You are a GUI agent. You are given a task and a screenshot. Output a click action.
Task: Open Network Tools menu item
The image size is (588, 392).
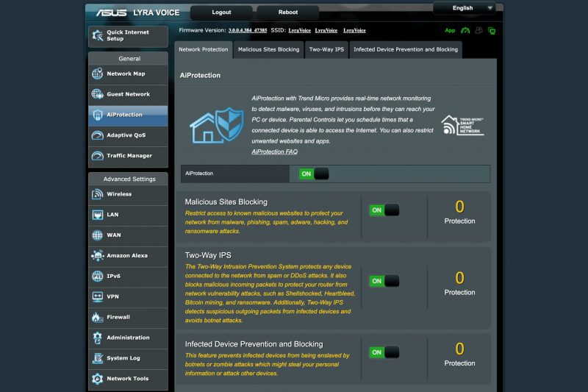coord(128,379)
